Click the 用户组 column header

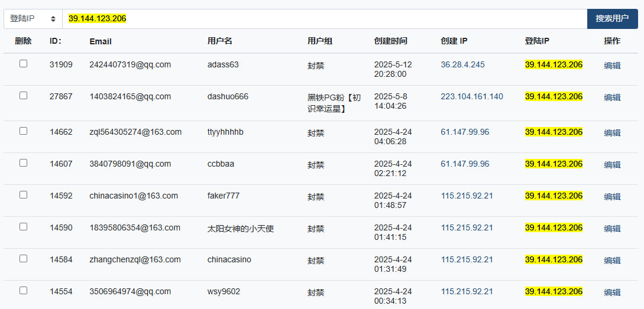pos(320,41)
